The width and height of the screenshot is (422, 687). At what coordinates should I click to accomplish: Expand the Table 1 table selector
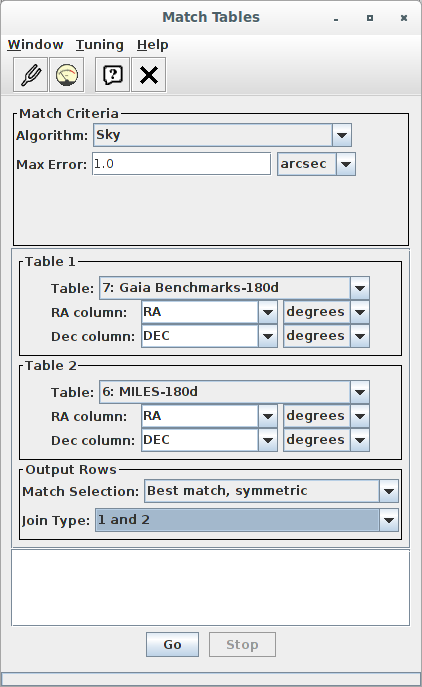(x=234, y=288)
